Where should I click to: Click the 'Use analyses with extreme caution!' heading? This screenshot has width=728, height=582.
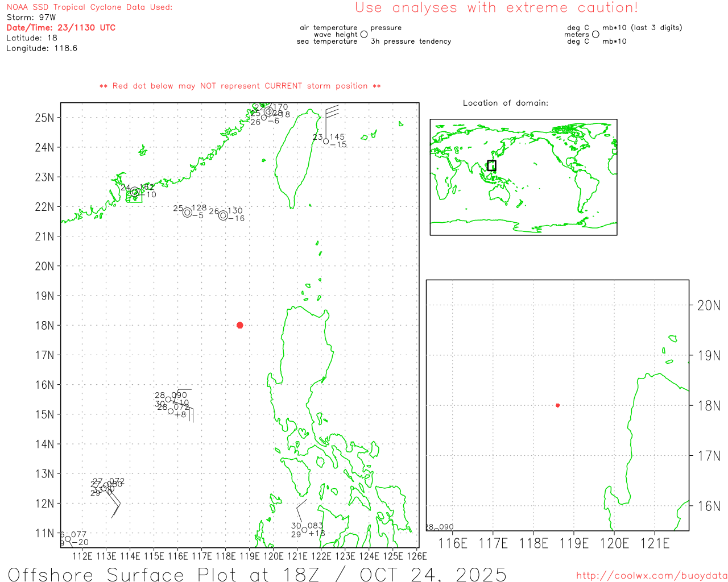pos(496,8)
